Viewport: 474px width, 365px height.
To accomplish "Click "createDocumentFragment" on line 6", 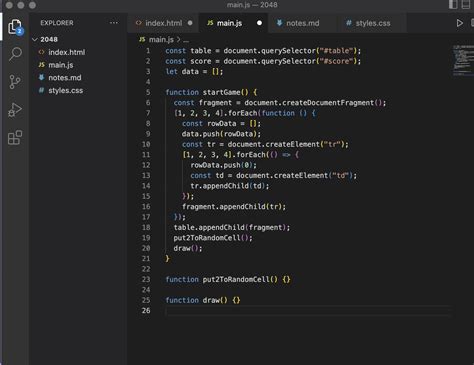I will (x=328, y=103).
